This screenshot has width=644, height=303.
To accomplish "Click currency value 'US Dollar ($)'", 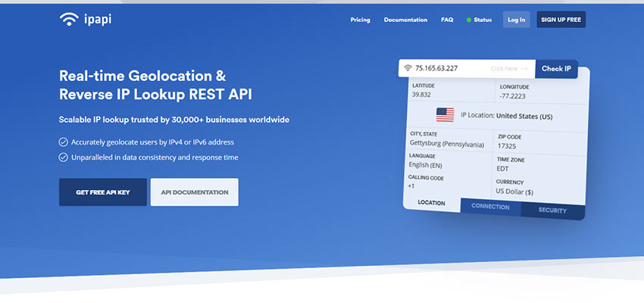I will [514, 192].
